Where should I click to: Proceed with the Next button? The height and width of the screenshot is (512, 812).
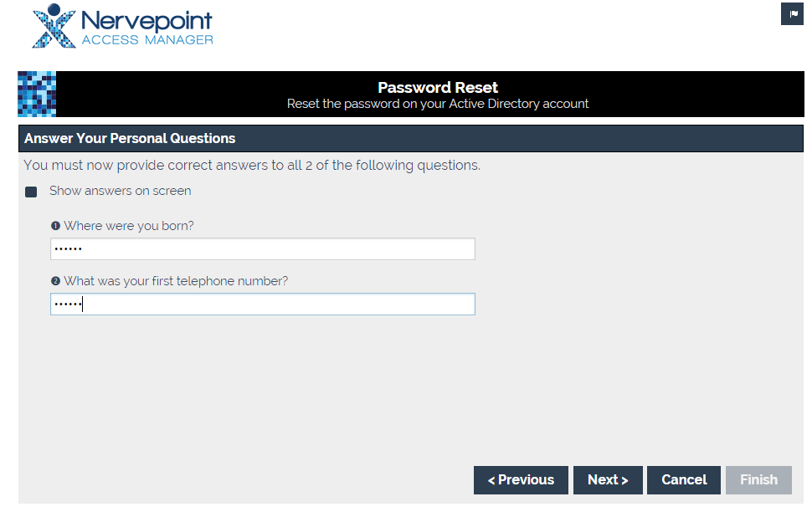point(608,480)
